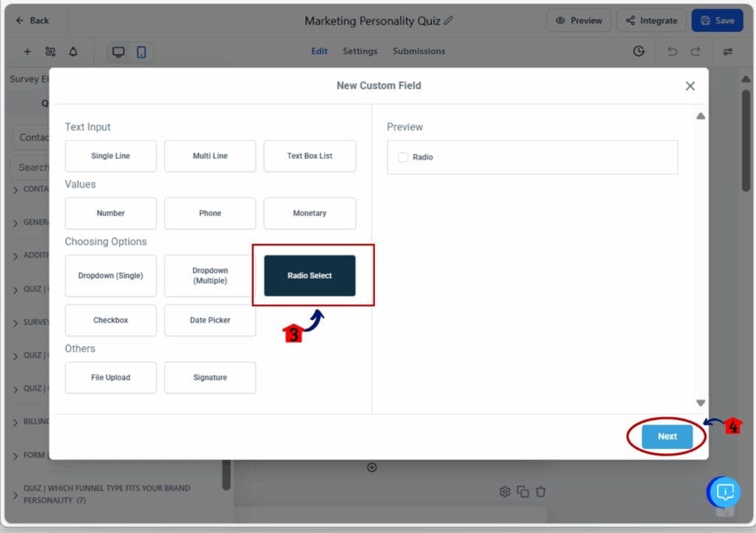Open version history clock icon
Viewport: 756px width, 533px height.
point(639,52)
